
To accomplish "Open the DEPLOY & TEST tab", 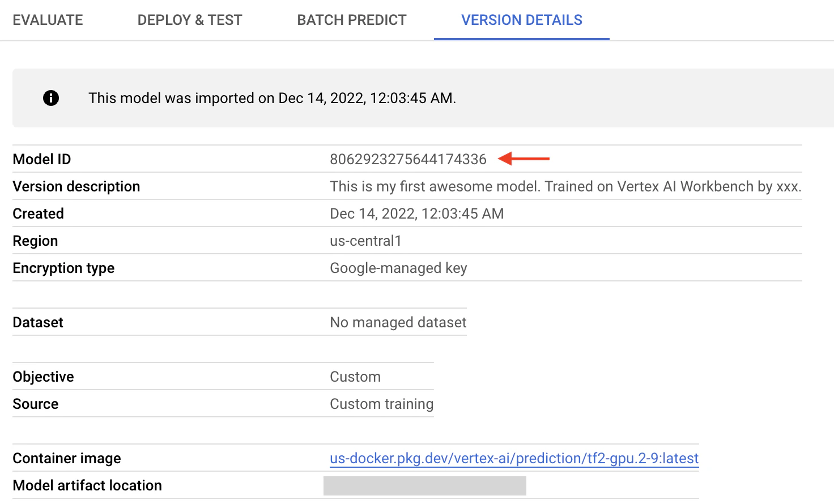I will (190, 20).
